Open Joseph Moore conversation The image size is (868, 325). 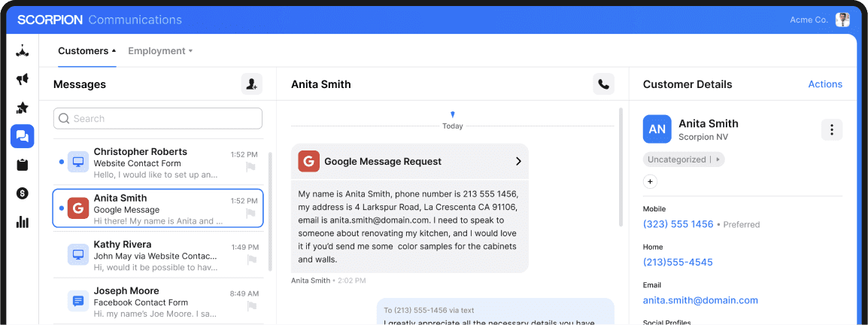(158, 301)
